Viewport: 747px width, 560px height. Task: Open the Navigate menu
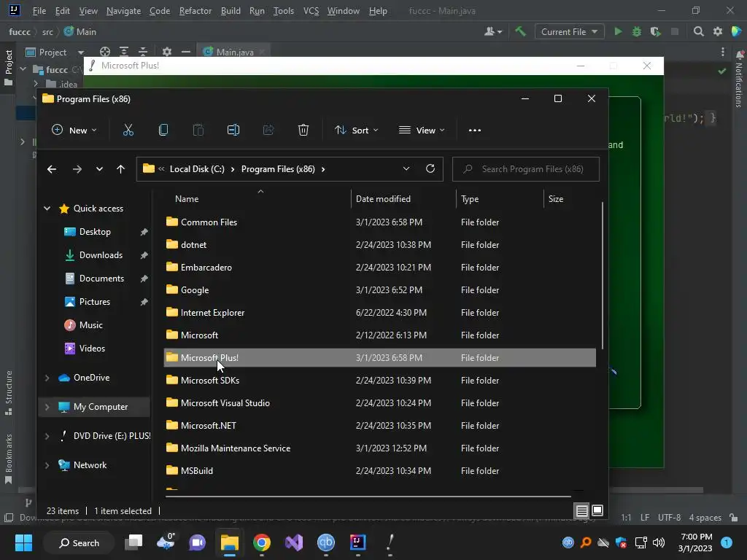tap(123, 10)
